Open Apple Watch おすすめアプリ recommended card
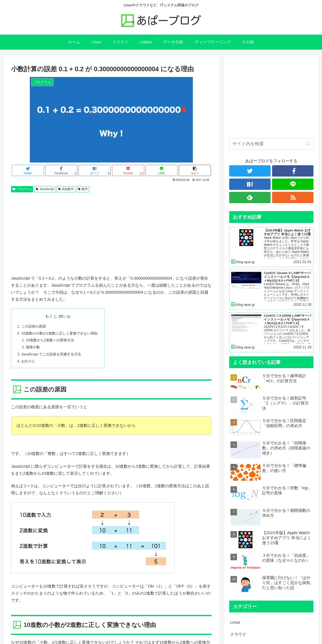The height and width of the screenshot is (644, 322). pyautogui.click(x=271, y=247)
